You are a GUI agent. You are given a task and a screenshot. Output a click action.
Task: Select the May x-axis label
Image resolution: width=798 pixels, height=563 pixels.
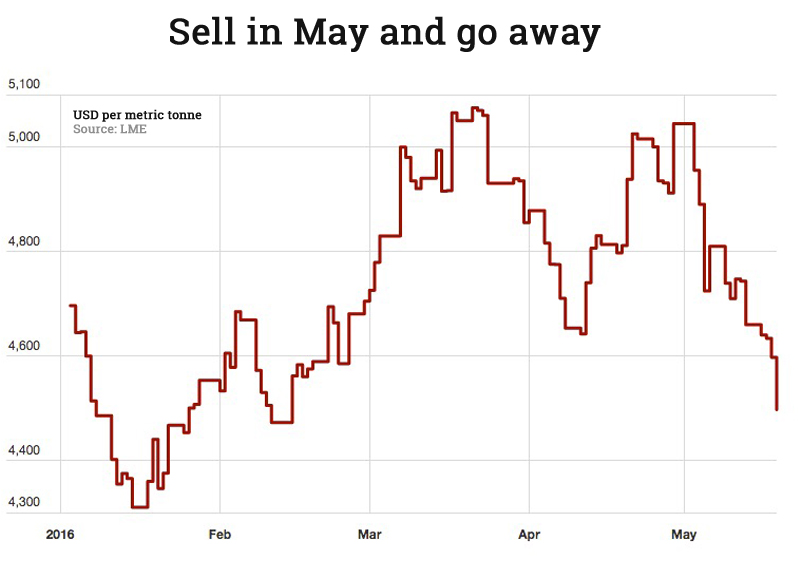(684, 535)
